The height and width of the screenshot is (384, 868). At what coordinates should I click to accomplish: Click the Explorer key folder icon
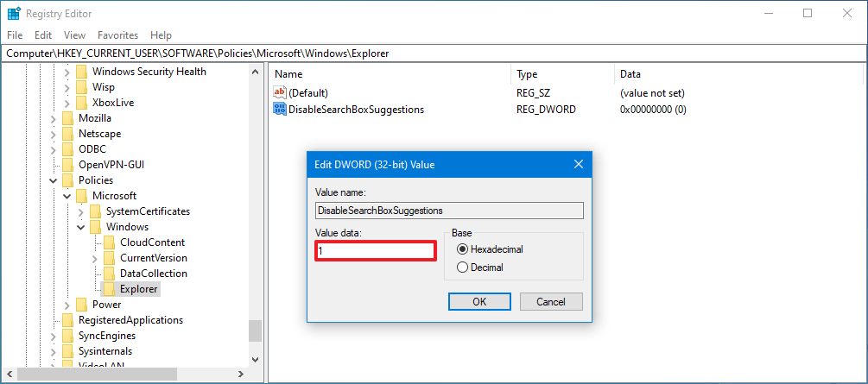click(x=110, y=289)
